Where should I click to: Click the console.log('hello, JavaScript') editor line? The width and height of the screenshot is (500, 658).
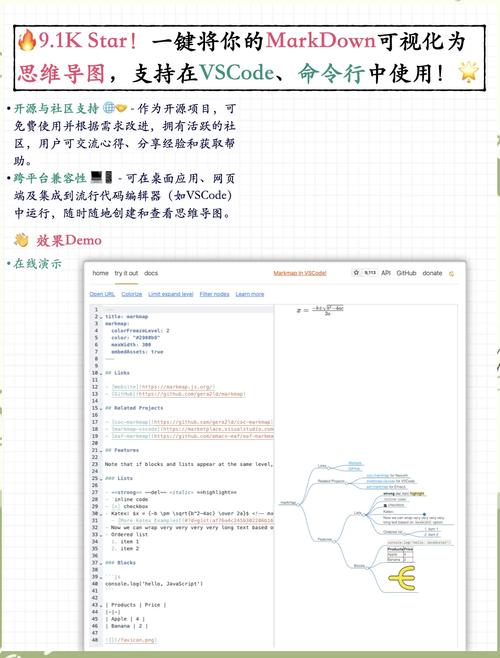coord(154,584)
